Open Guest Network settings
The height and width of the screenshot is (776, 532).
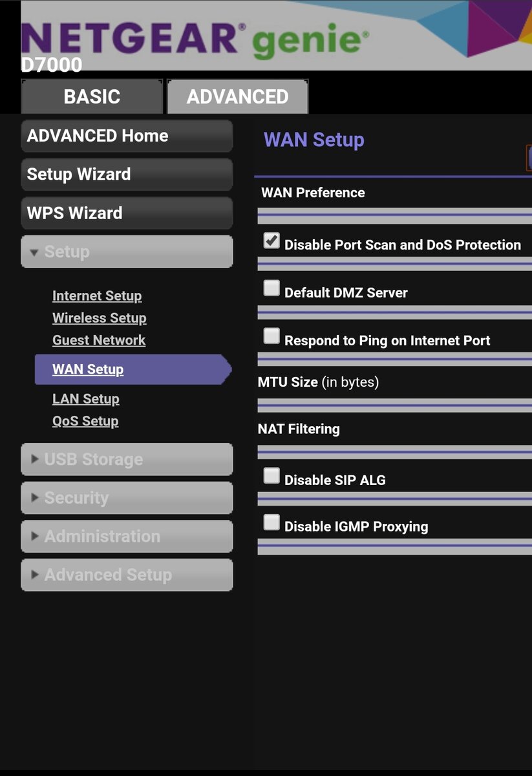[99, 340]
